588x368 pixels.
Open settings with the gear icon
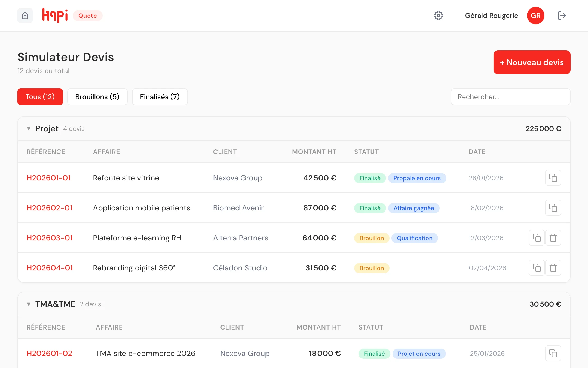439,16
